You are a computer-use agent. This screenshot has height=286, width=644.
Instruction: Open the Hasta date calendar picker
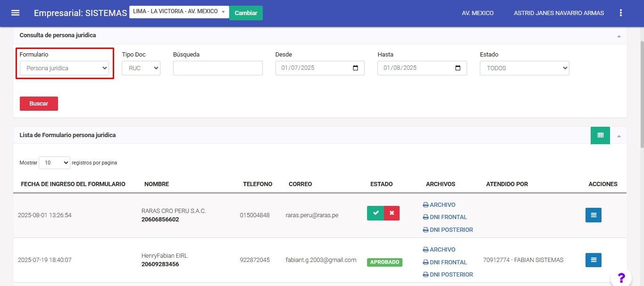[x=458, y=68]
